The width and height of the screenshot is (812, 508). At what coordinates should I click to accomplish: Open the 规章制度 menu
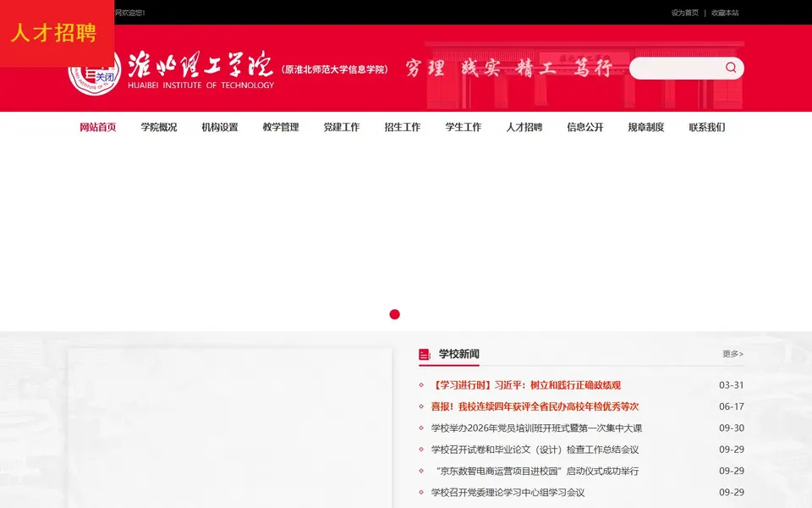(646, 127)
